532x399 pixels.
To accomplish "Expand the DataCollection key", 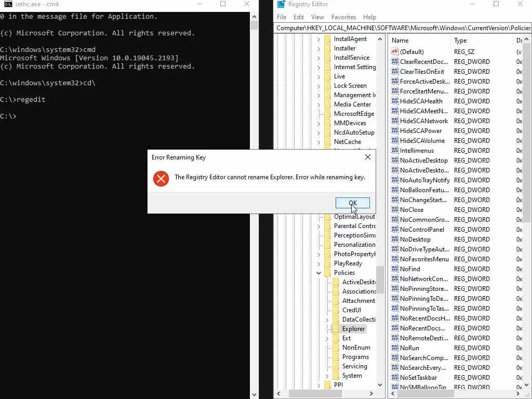I will 327,320.
